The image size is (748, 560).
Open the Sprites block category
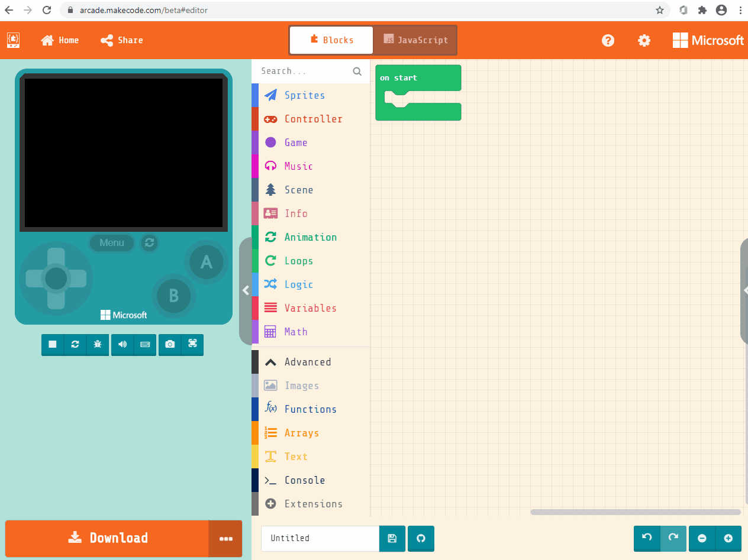305,95
